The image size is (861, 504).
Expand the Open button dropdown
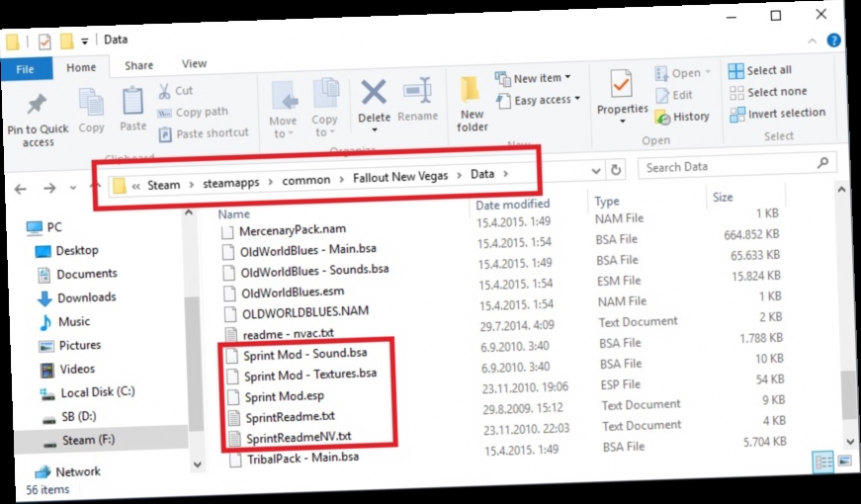(708, 72)
